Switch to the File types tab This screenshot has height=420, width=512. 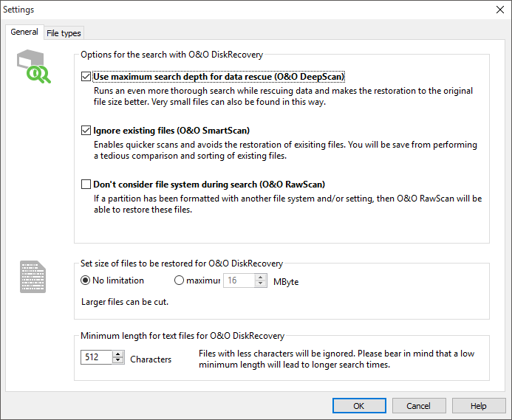point(64,33)
